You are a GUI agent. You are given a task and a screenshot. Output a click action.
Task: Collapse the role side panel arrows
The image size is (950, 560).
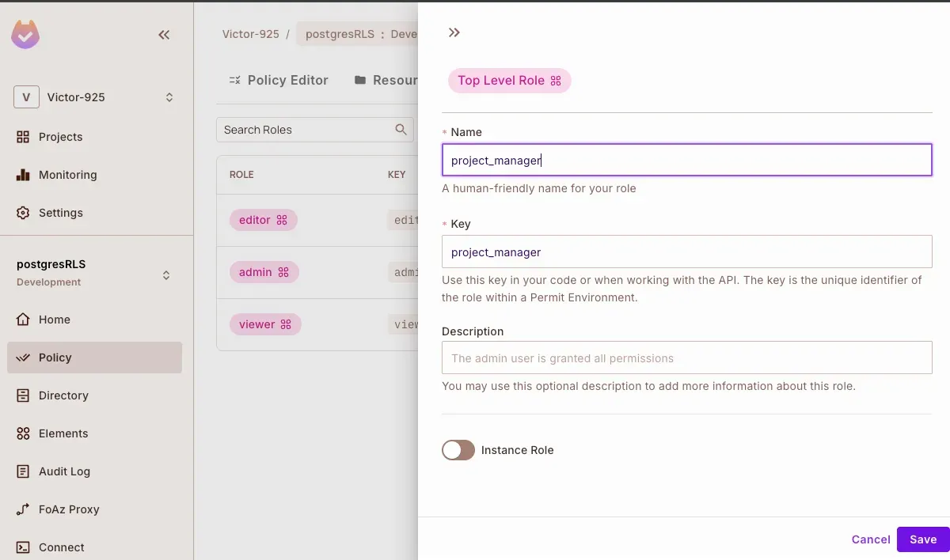[x=454, y=32]
